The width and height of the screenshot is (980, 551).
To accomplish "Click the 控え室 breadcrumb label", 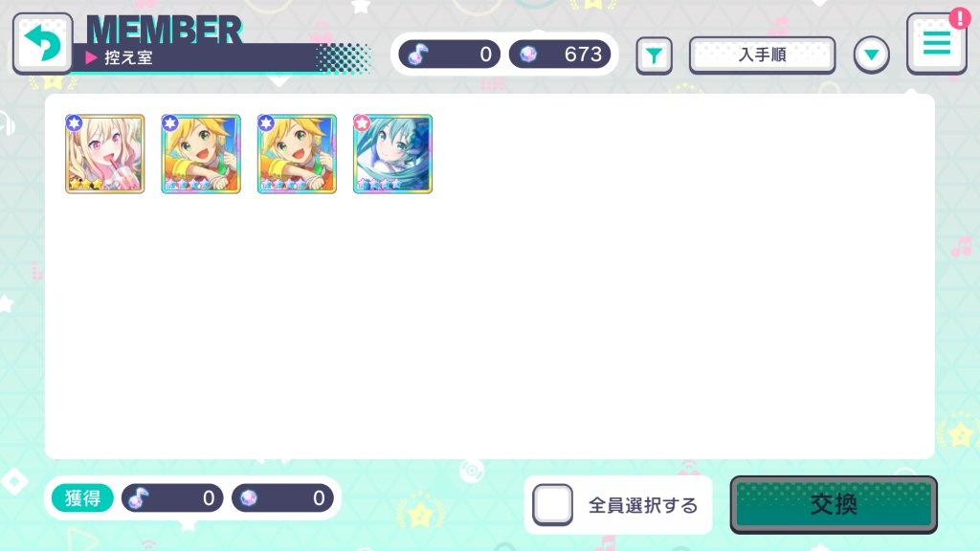I will coord(128,58).
